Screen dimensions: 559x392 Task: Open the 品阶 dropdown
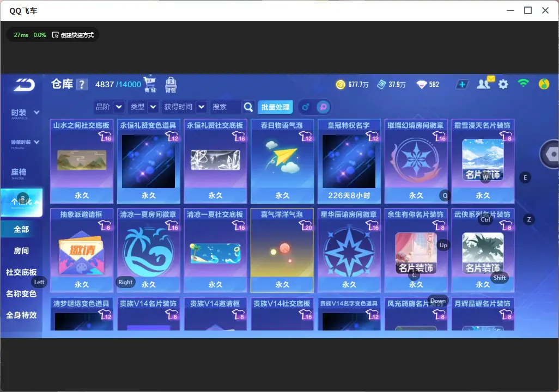click(x=119, y=107)
